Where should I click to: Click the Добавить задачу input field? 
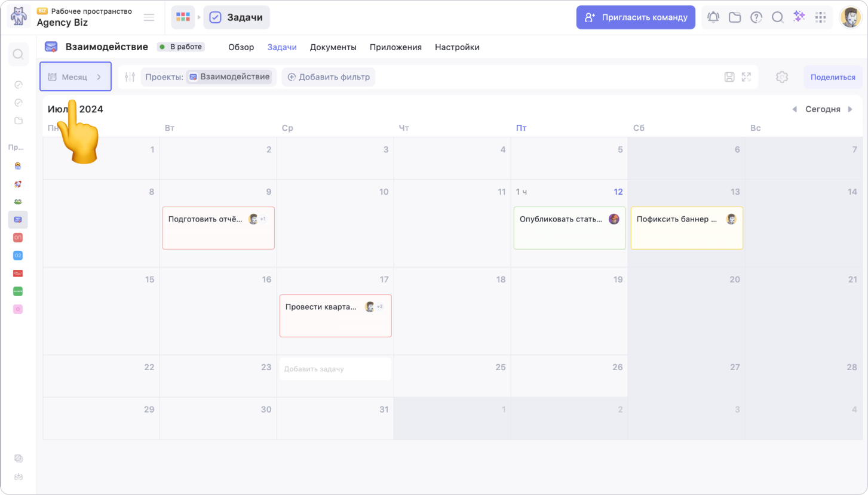pyautogui.click(x=335, y=369)
